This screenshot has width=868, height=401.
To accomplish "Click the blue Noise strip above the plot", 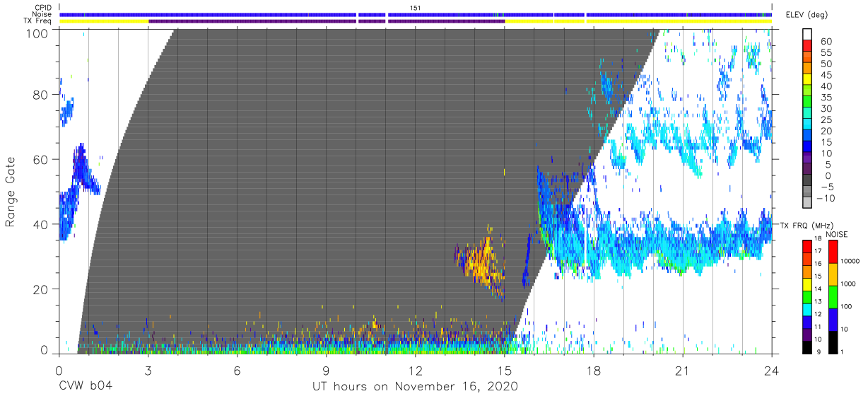I will point(416,15).
